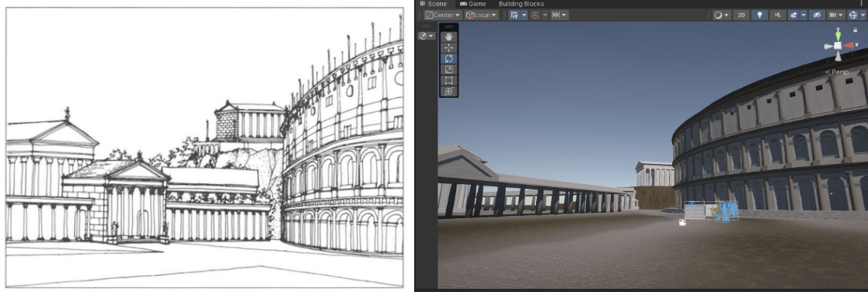Toggle scene effects button
The width and height of the screenshot is (868, 292).
793,15
